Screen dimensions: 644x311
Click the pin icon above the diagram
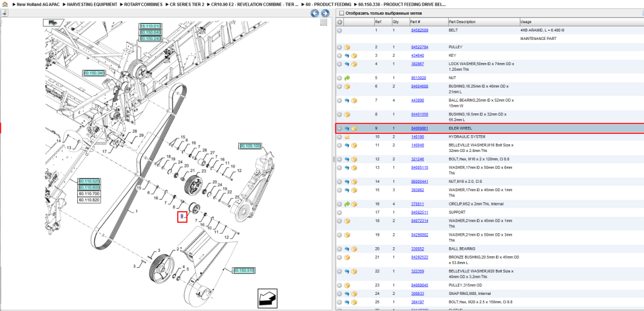click(x=4, y=13)
